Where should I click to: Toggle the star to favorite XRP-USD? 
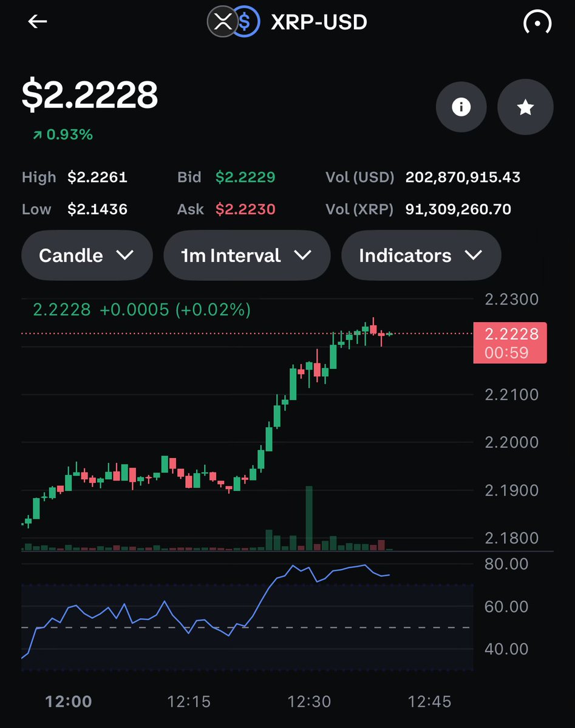[x=525, y=107]
